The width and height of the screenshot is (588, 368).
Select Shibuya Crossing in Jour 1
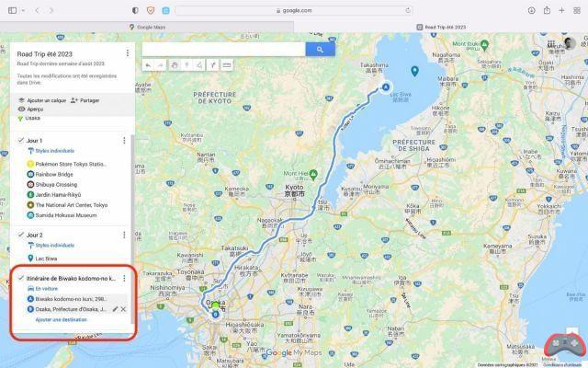click(x=52, y=184)
